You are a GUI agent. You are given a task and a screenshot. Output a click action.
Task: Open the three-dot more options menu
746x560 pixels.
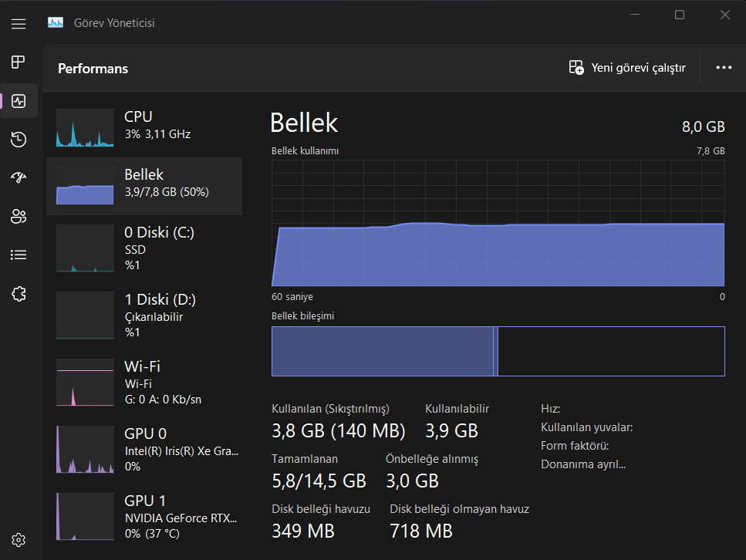click(x=723, y=68)
